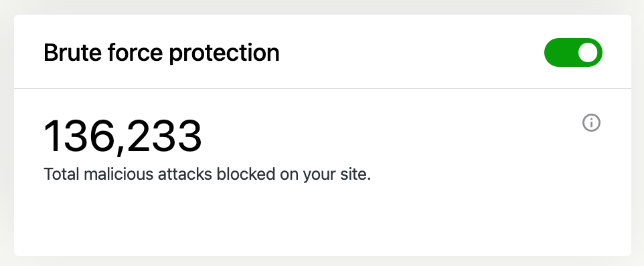The height and width of the screenshot is (266, 644).
Task: Click the word "force" in the card title
Action: [x=135, y=53]
